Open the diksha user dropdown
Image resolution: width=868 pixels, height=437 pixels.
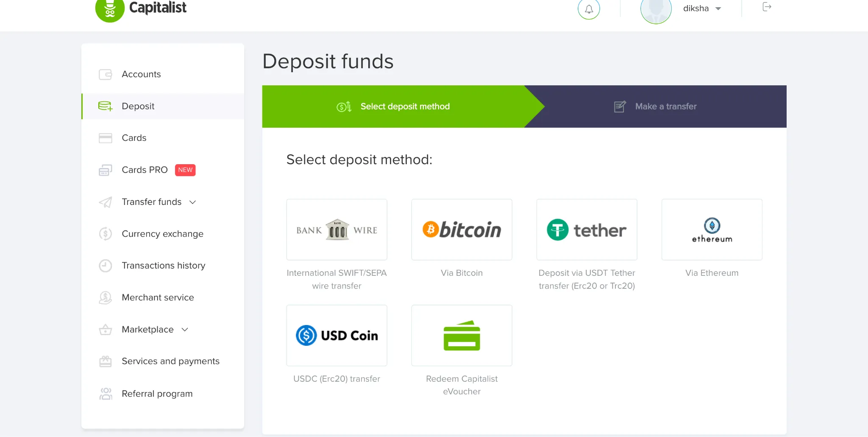click(702, 8)
